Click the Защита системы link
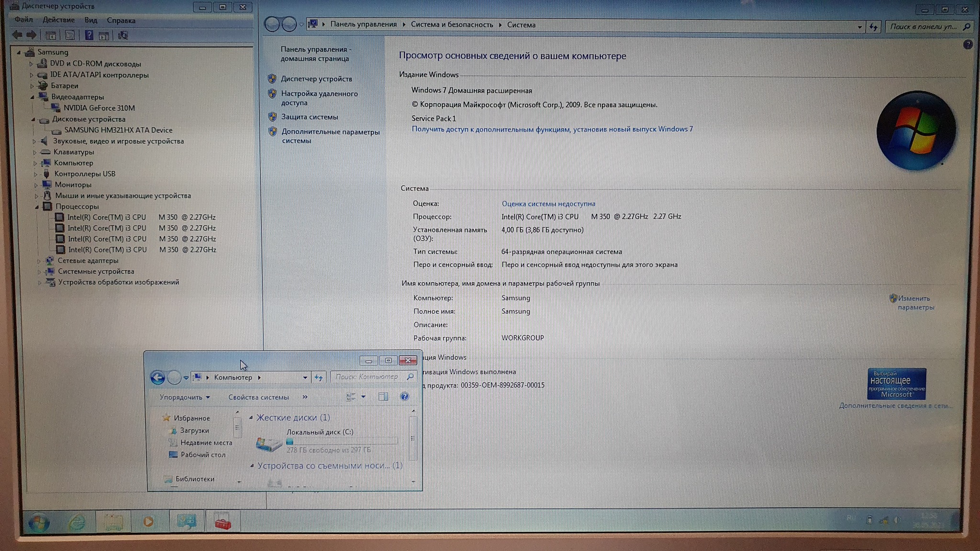This screenshot has width=980, height=551. tap(309, 117)
